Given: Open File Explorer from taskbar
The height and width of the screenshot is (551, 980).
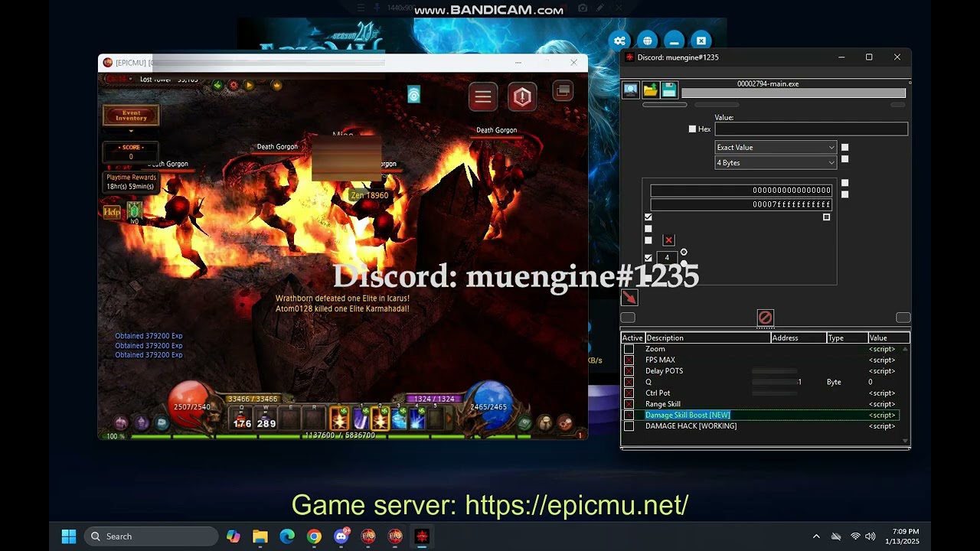Looking at the screenshot, I should click(260, 536).
